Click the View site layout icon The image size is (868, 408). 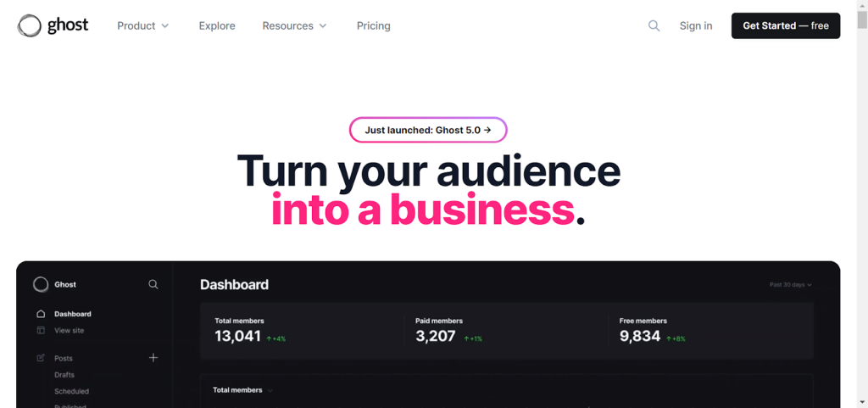click(x=41, y=331)
